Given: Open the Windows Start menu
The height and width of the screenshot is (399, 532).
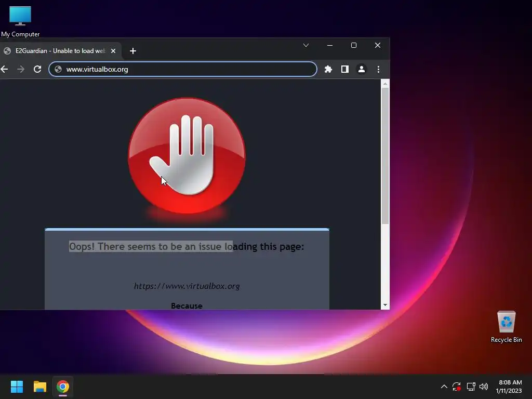Looking at the screenshot, I should click(17, 387).
